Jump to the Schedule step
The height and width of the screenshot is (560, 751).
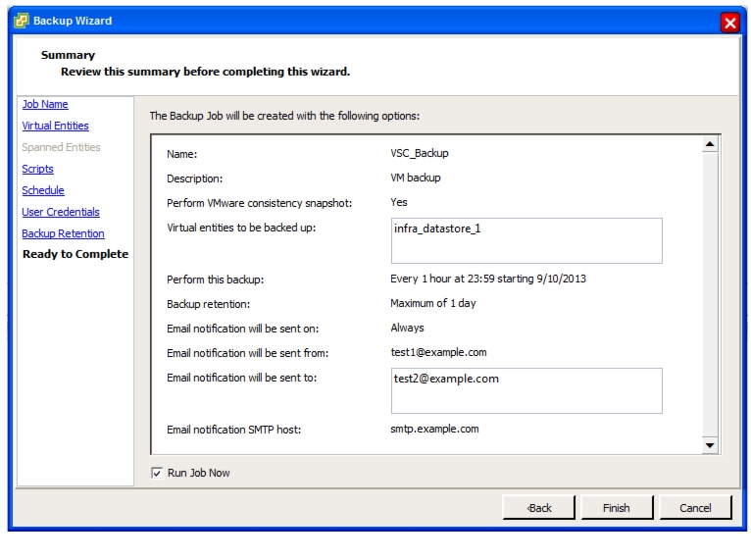pyautogui.click(x=42, y=190)
